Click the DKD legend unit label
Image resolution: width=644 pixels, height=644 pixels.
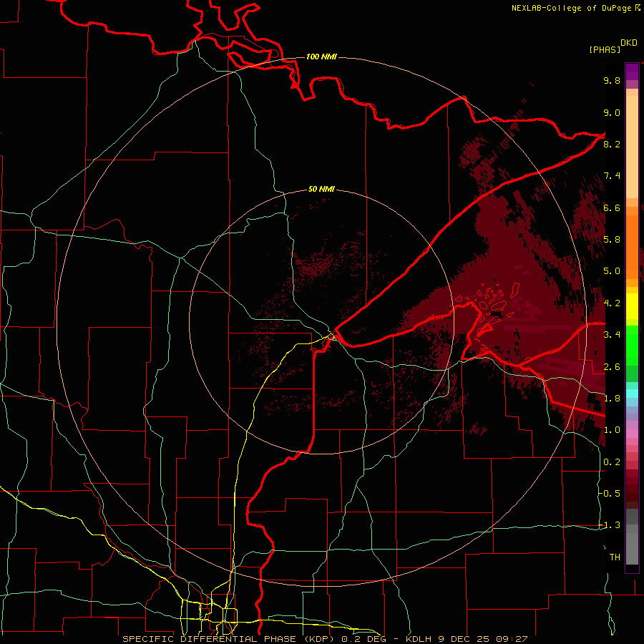coord(629,43)
